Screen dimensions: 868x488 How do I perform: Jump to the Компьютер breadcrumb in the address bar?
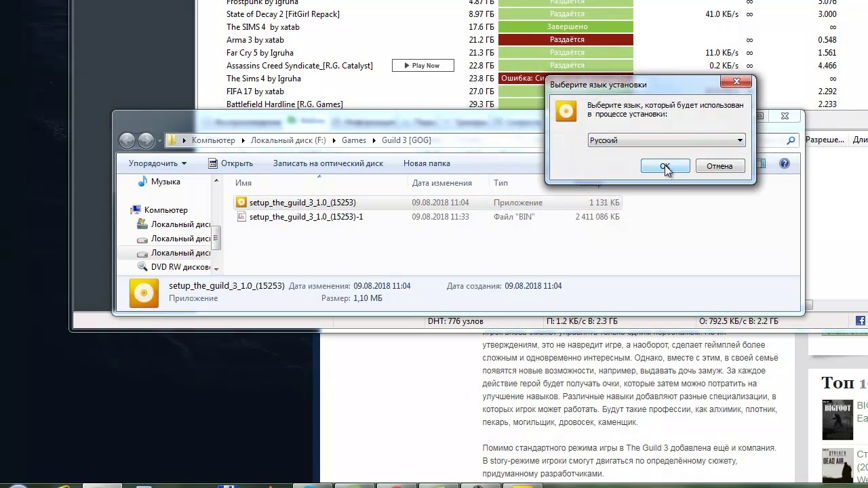(x=213, y=140)
